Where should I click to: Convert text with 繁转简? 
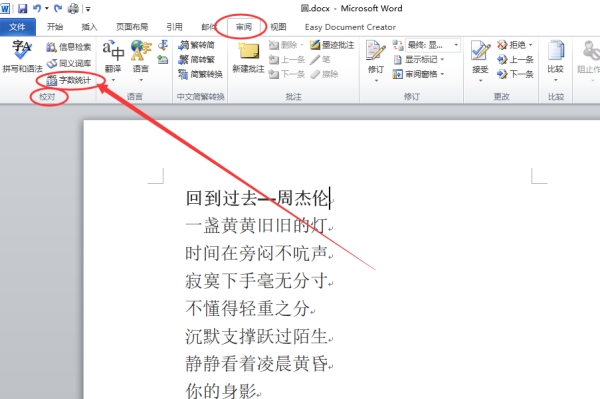click(197, 45)
